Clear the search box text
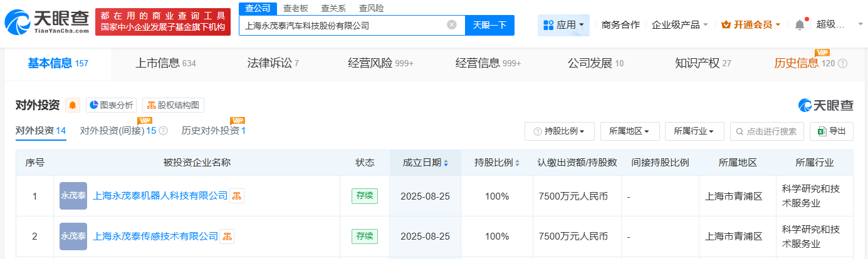868x259 pixels. (451, 25)
